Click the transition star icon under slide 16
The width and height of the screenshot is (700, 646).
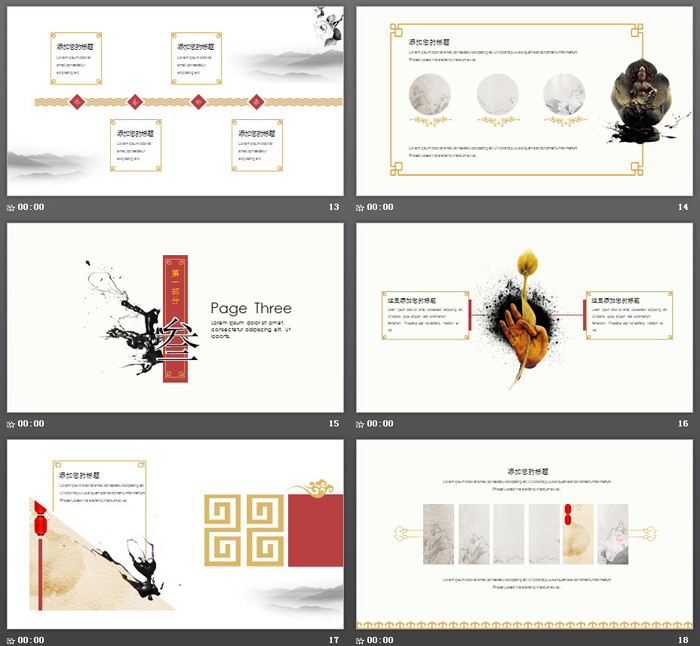point(361,424)
